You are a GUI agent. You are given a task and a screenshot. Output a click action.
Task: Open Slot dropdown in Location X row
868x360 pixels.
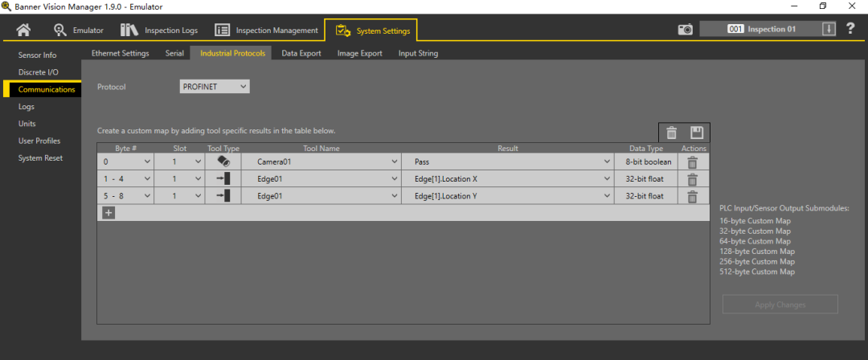[179, 179]
